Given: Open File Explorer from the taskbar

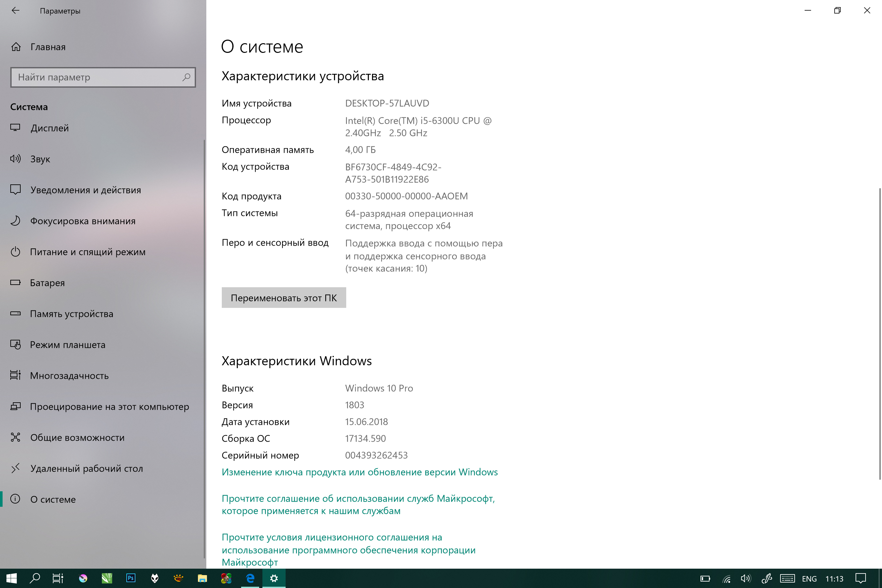Looking at the screenshot, I should [x=202, y=578].
